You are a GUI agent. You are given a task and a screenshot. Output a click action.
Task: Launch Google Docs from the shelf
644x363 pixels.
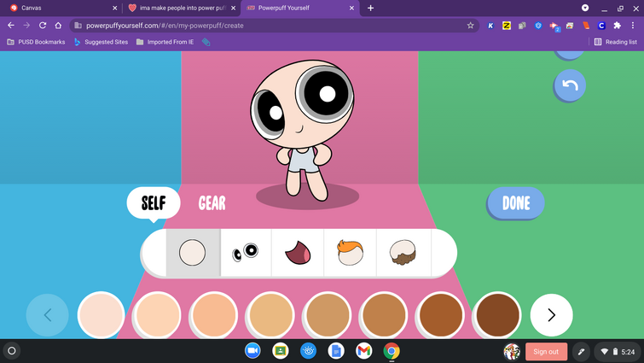[x=336, y=351]
